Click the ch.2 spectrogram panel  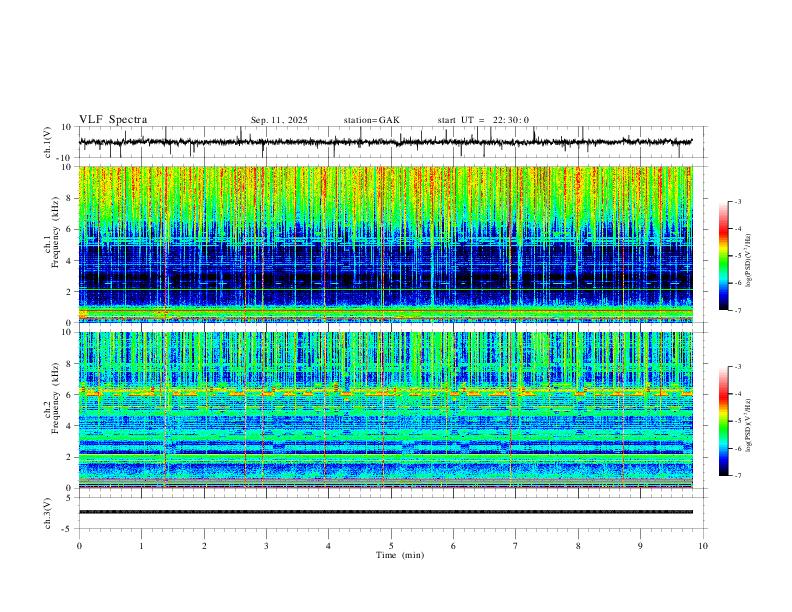point(386,410)
